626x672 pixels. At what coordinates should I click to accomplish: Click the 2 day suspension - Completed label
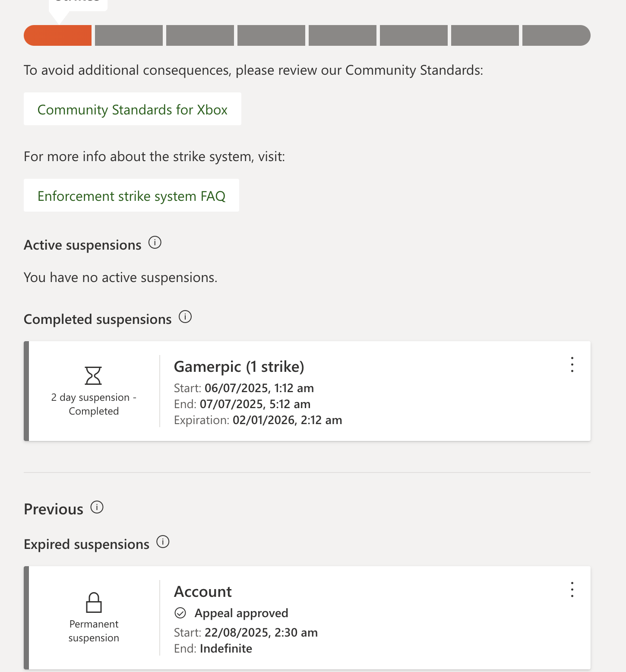click(94, 404)
